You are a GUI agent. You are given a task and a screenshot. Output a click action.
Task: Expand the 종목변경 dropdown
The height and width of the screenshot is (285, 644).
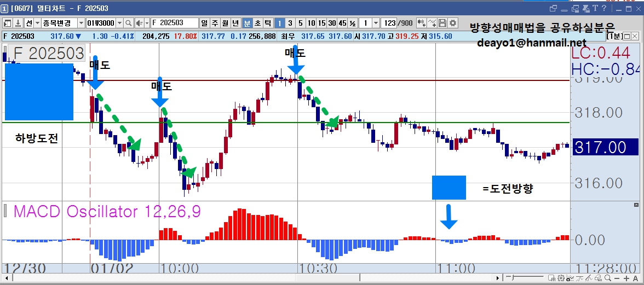pyautogui.click(x=81, y=23)
